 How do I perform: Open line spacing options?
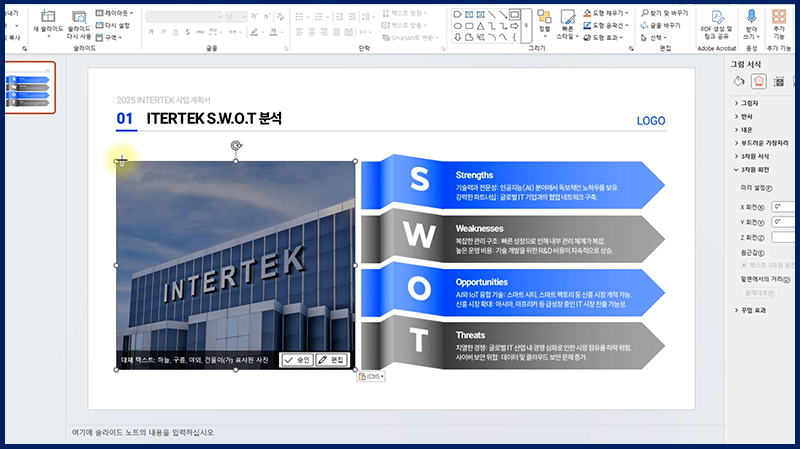point(367,17)
